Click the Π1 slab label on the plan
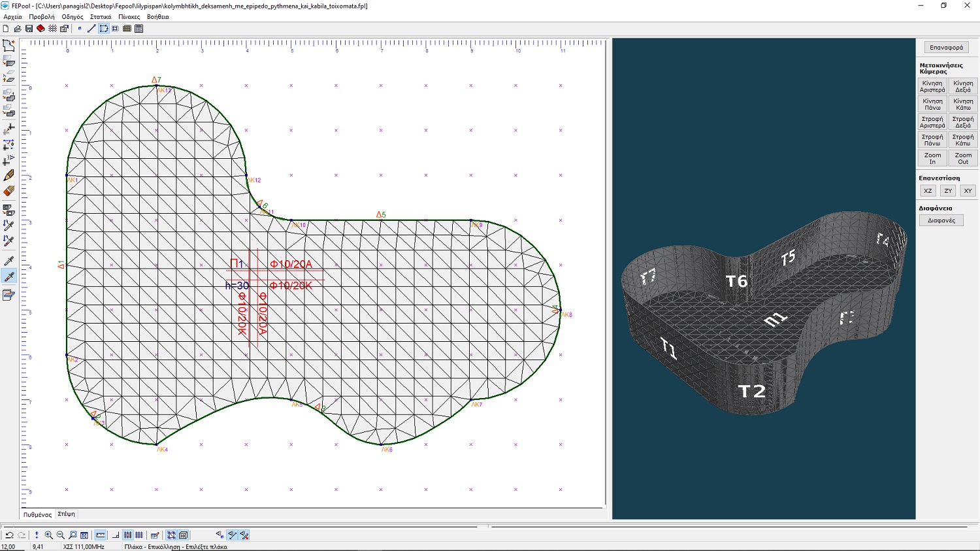This screenshot has height=551, width=980. (237, 264)
